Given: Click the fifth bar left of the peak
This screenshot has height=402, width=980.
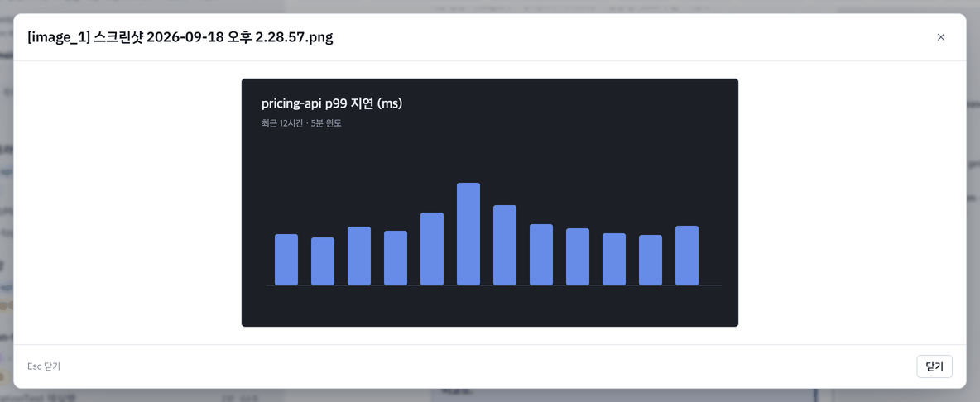Looking at the screenshot, I should click(x=432, y=249).
